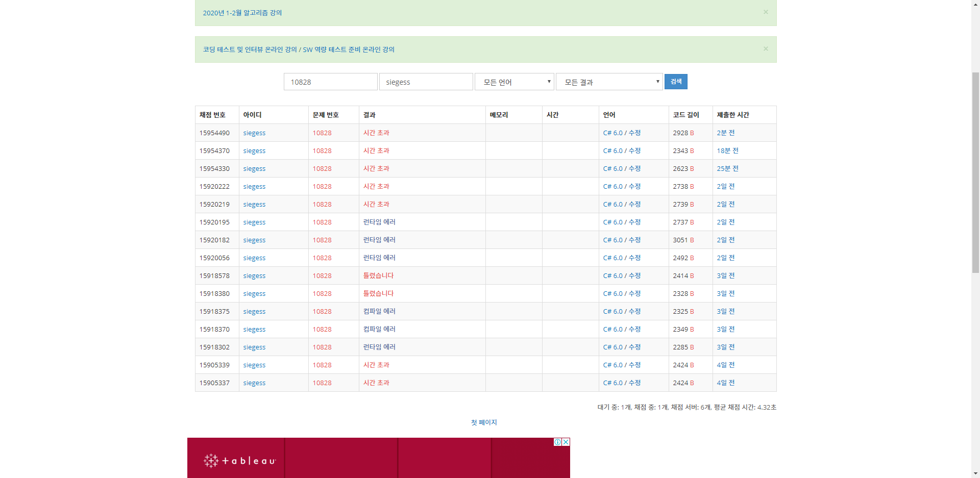Image resolution: width=980 pixels, height=478 pixels.
Task: Focus the problem number field with 10828
Action: [331, 82]
